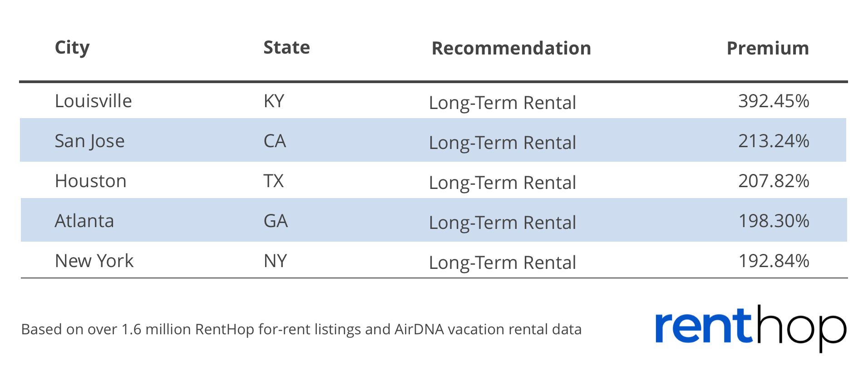Click the RentHop logo
868x377 pixels.
pyautogui.click(x=751, y=328)
